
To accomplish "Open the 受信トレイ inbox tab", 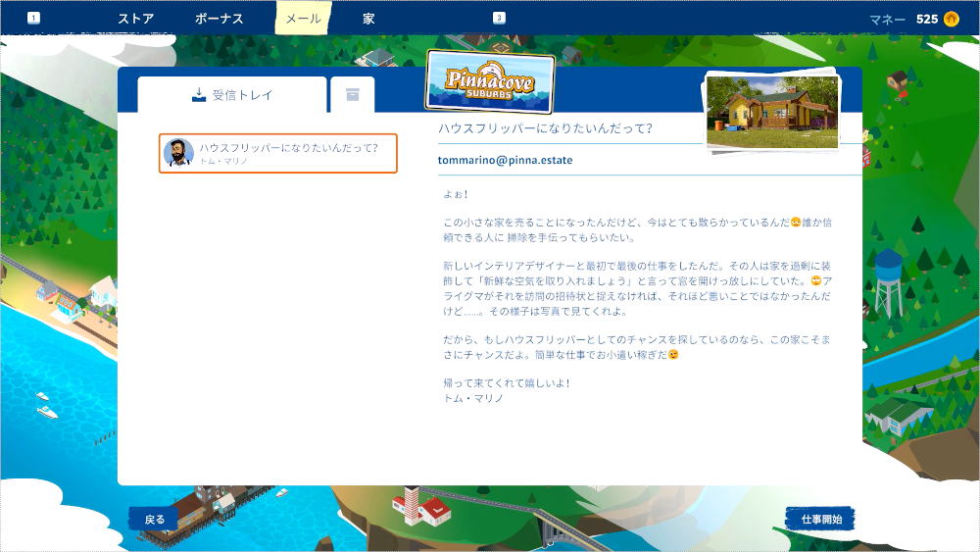I will pos(232,95).
